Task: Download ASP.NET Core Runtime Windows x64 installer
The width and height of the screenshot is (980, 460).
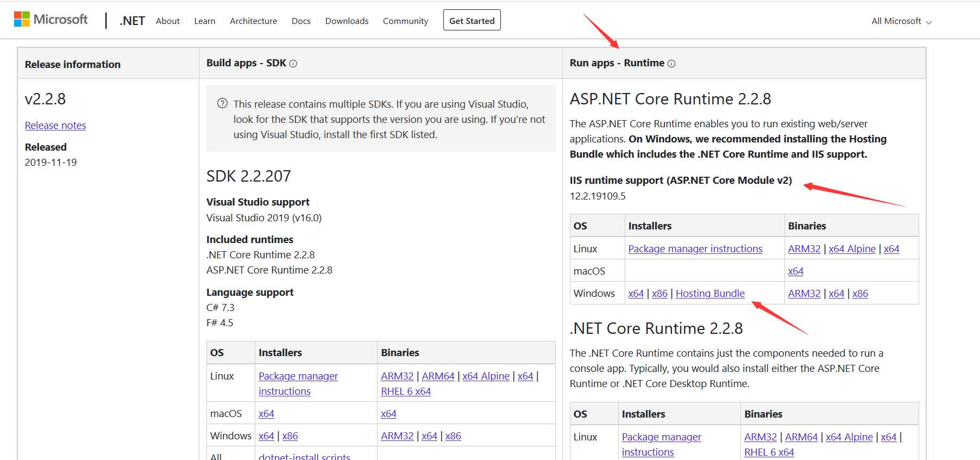Action: [x=636, y=293]
